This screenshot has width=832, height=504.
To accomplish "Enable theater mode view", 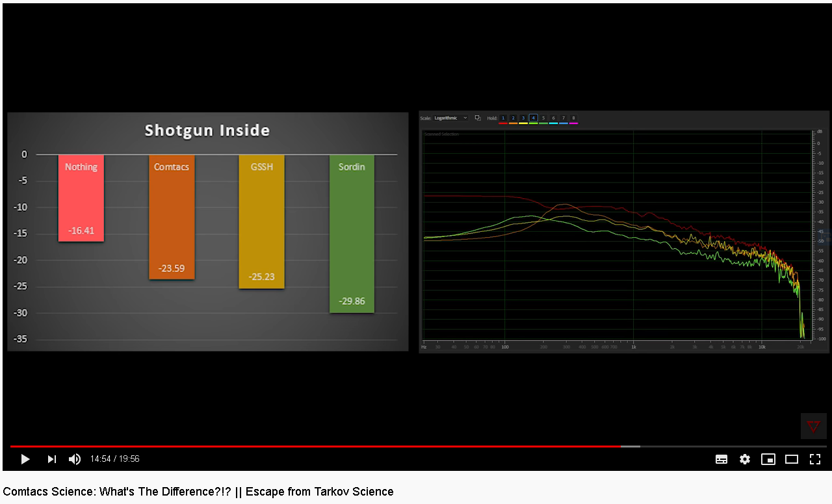I will click(x=792, y=459).
